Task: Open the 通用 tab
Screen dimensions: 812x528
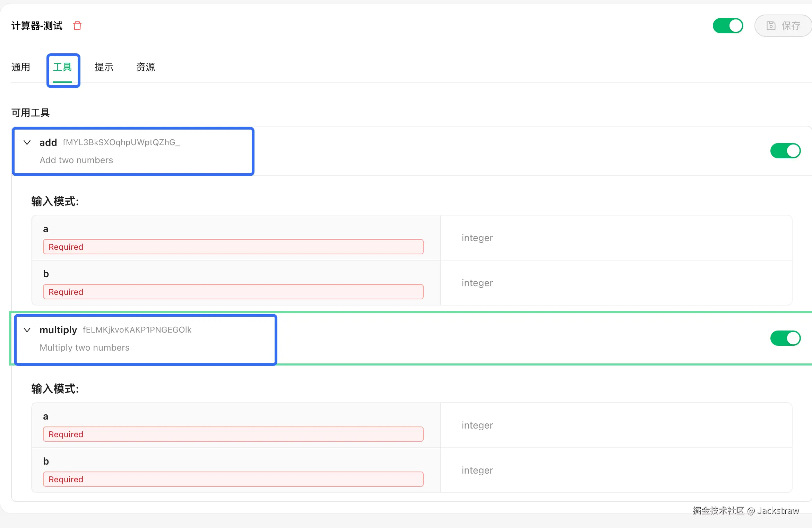Action: point(21,67)
